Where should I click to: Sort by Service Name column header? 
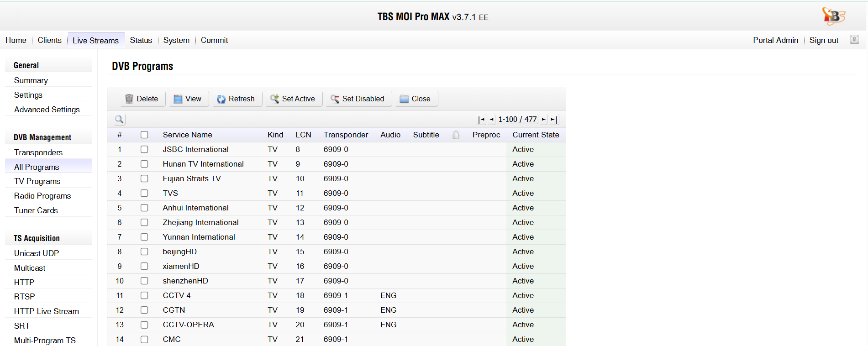[x=187, y=135]
